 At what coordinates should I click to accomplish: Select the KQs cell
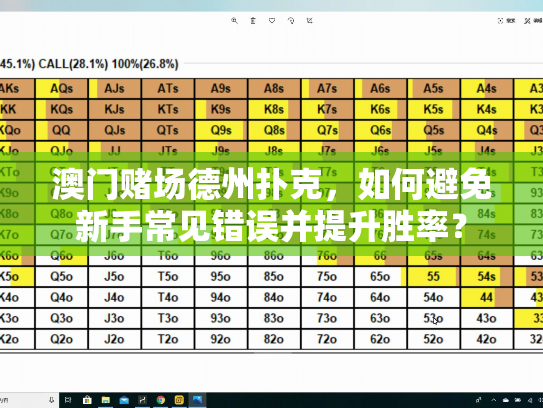click(62, 109)
